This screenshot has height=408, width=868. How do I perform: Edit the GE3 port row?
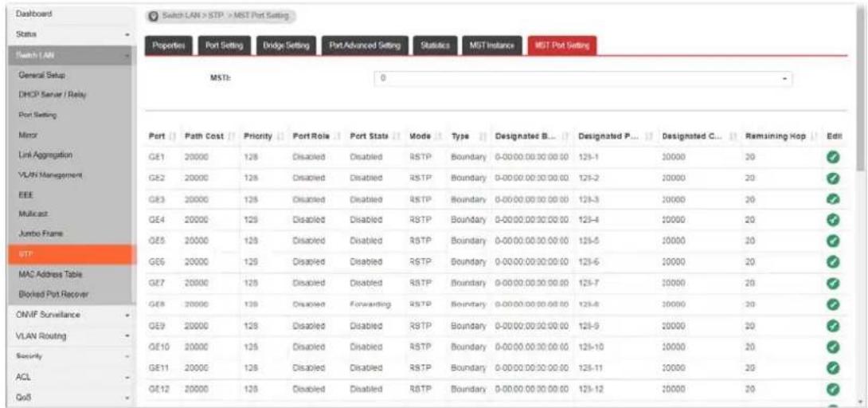click(833, 199)
